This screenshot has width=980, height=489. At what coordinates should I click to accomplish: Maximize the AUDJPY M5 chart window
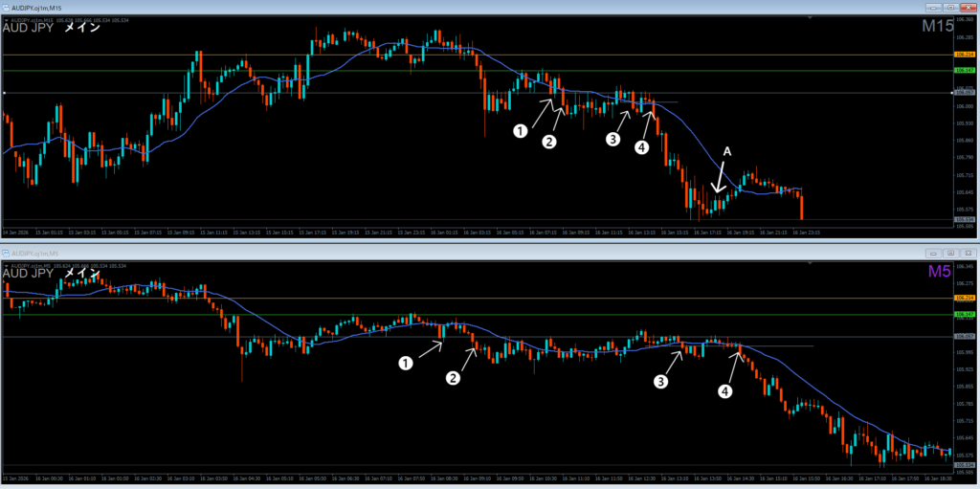tap(950, 254)
